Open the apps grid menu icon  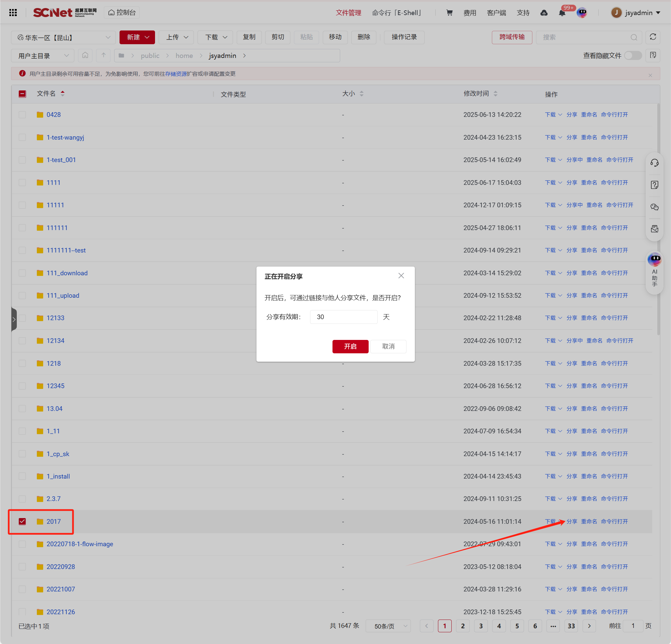(x=13, y=13)
